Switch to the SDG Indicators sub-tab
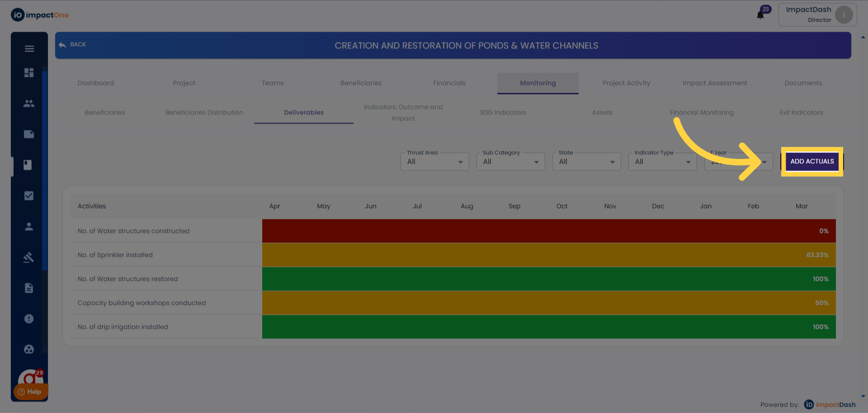Image resolution: width=868 pixels, height=413 pixels. tap(503, 113)
